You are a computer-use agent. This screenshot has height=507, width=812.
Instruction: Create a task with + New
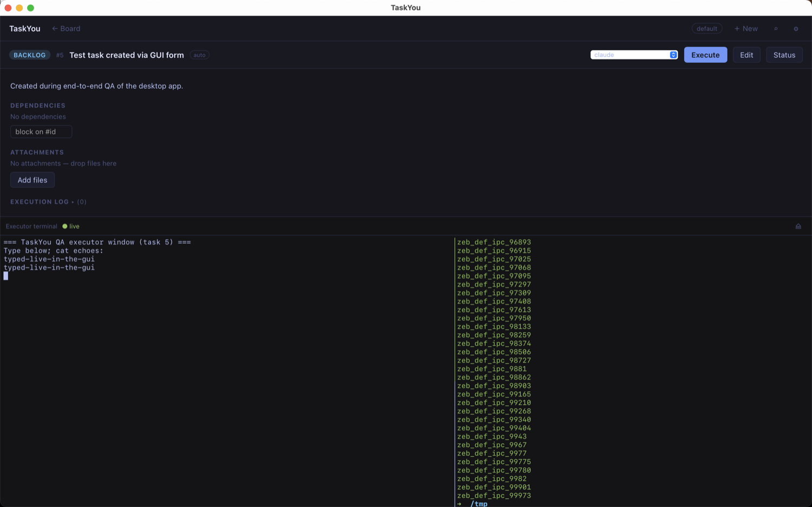coord(745,29)
